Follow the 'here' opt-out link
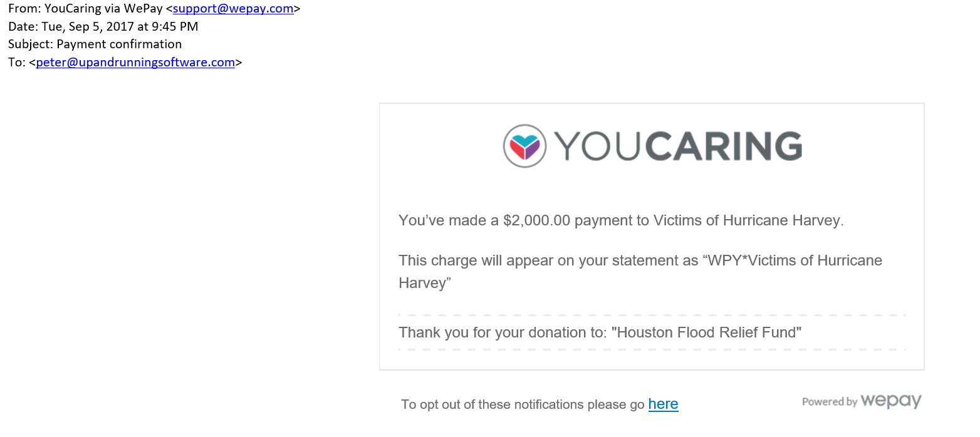Image resolution: width=980 pixels, height=437 pixels. pyautogui.click(x=663, y=404)
